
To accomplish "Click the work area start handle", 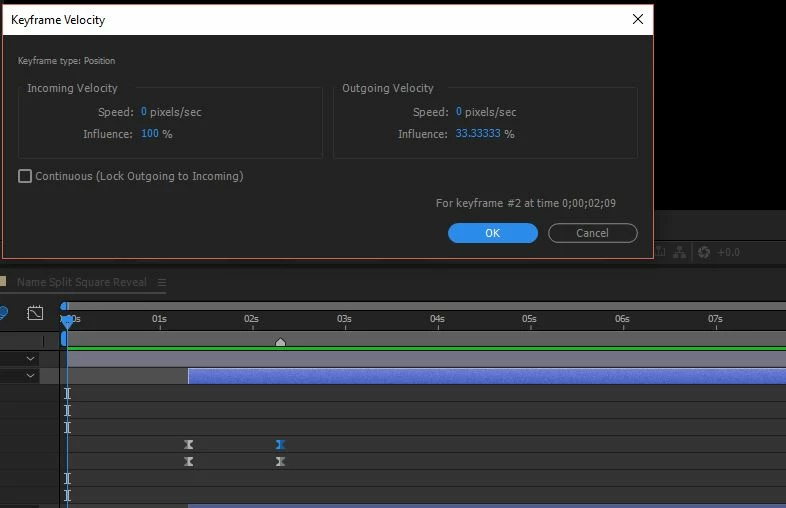I will 64,339.
